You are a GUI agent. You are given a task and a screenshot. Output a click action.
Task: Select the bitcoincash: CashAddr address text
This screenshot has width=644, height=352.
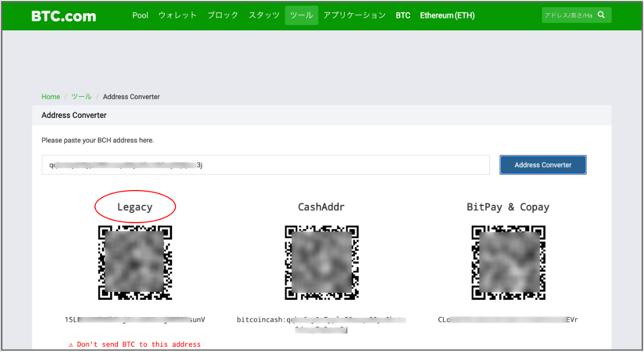(x=321, y=325)
